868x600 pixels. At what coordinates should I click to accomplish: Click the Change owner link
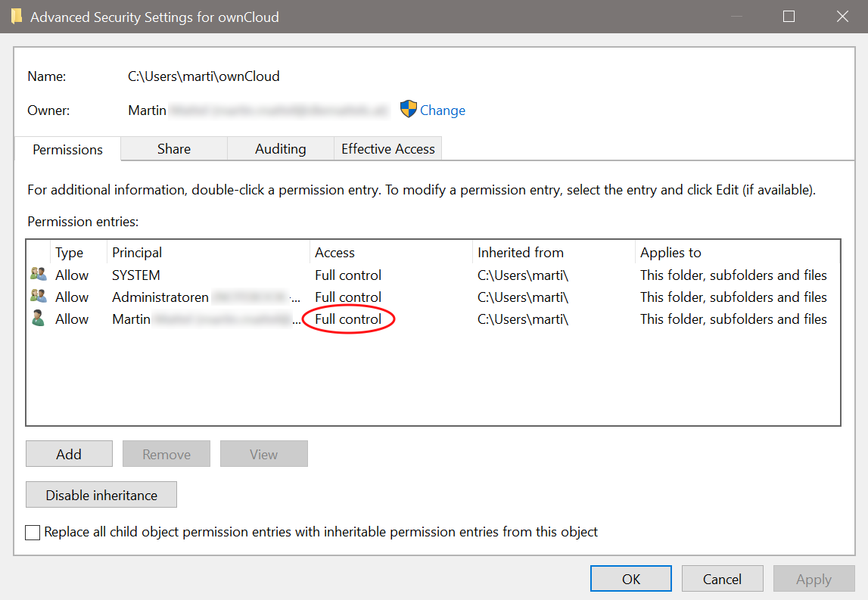pyautogui.click(x=443, y=110)
